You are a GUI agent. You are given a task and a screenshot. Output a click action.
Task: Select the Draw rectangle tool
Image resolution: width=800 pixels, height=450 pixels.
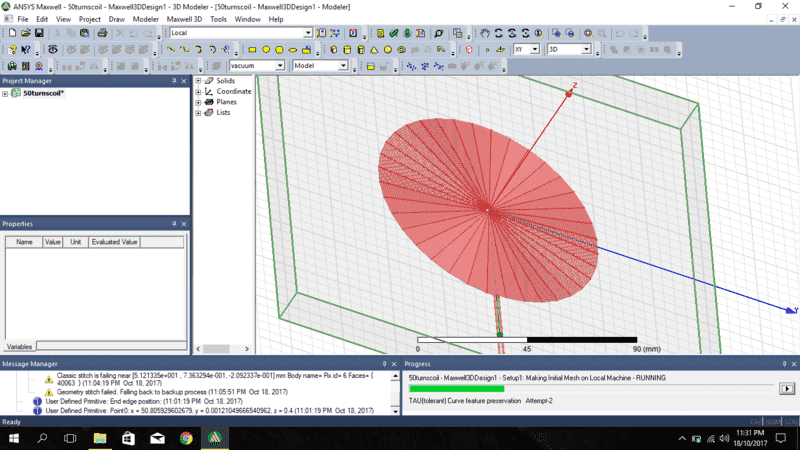pos(252,49)
